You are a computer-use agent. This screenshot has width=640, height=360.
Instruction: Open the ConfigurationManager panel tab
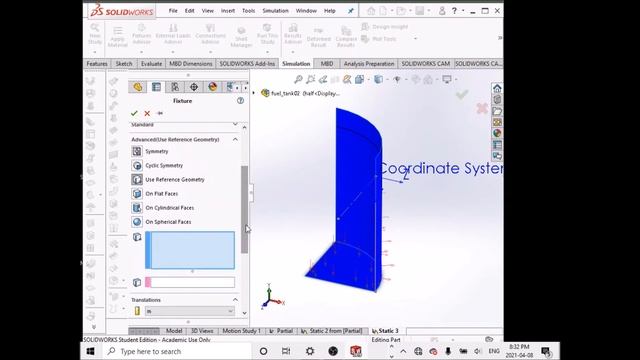[x=175, y=87]
